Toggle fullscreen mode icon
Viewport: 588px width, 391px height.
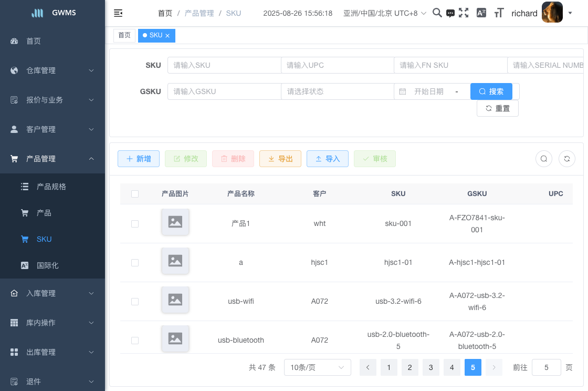pyautogui.click(x=464, y=13)
